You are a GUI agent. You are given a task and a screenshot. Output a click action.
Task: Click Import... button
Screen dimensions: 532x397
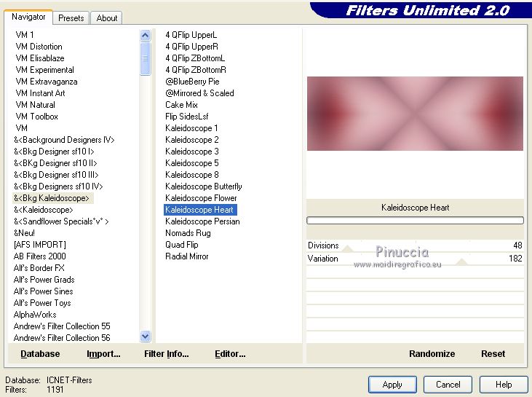point(103,354)
